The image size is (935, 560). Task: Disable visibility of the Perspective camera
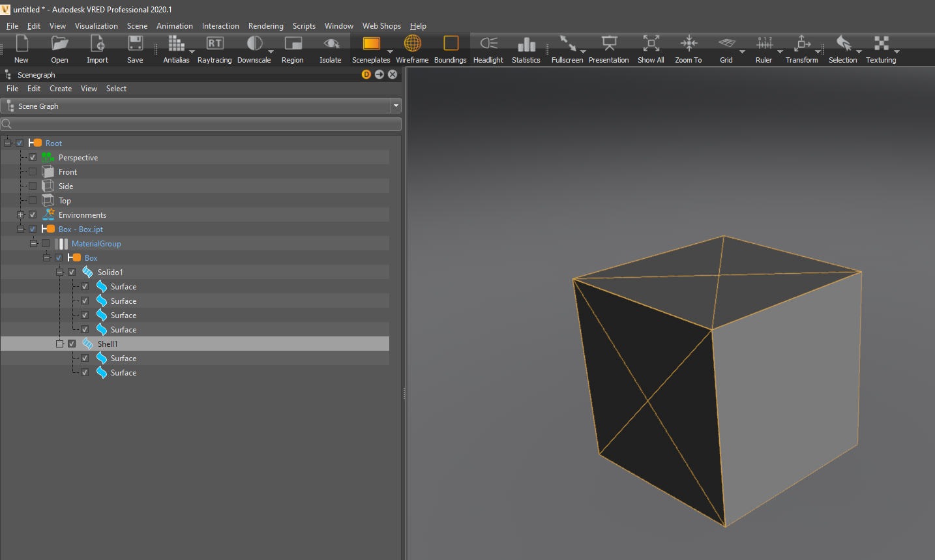(33, 157)
